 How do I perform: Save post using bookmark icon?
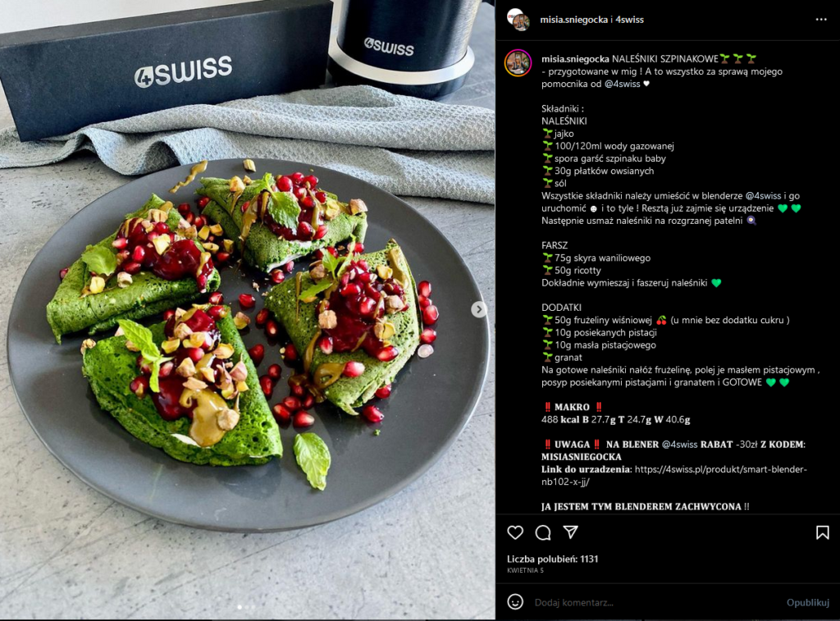click(x=822, y=532)
